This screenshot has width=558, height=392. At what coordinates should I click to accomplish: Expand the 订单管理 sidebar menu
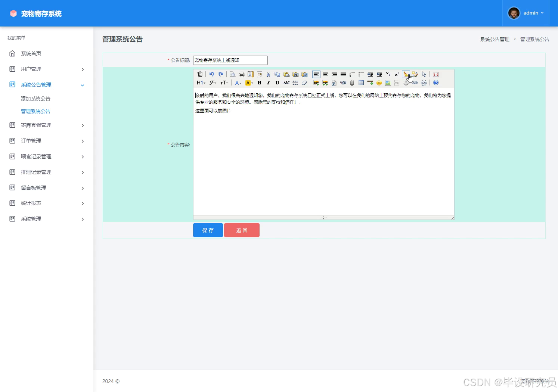click(x=47, y=141)
